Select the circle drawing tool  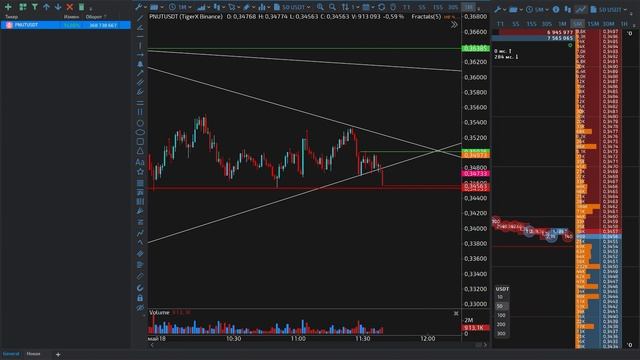point(140,123)
